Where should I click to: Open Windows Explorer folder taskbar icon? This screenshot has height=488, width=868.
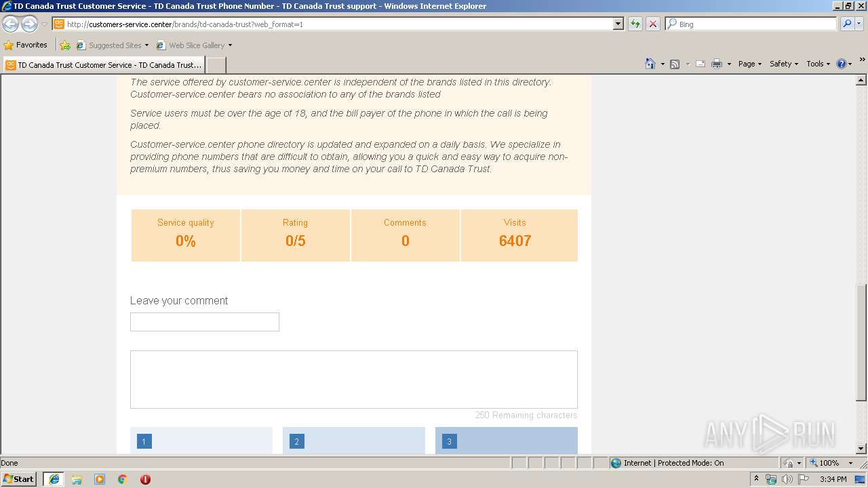click(77, 479)
